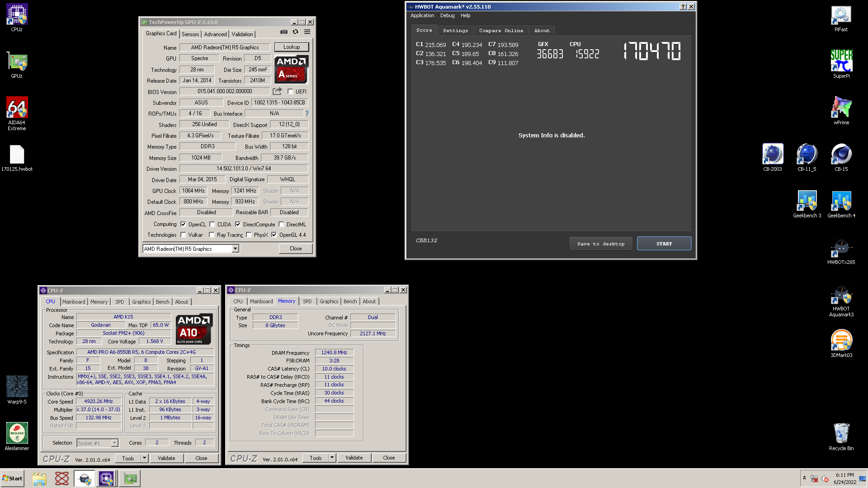
Task: Click the BIOS export share icon in GPU-Z
Action: point(277,91)
